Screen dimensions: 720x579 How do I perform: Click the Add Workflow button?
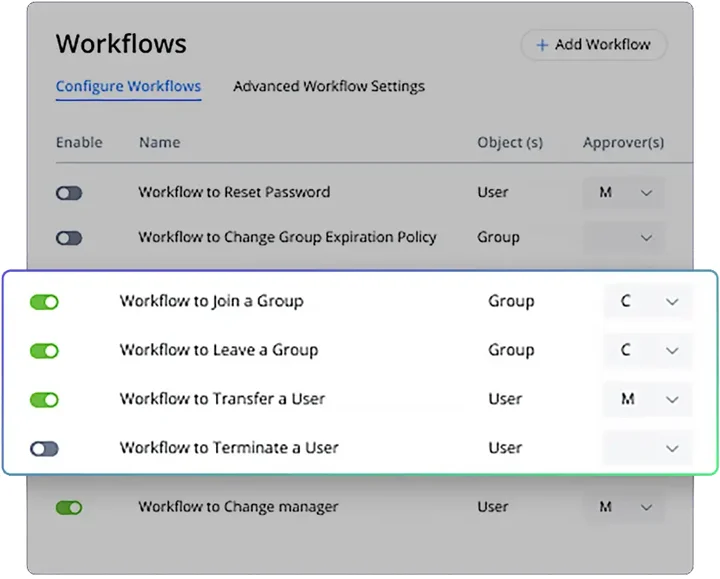pyautogui.click(x=593, y=45)
